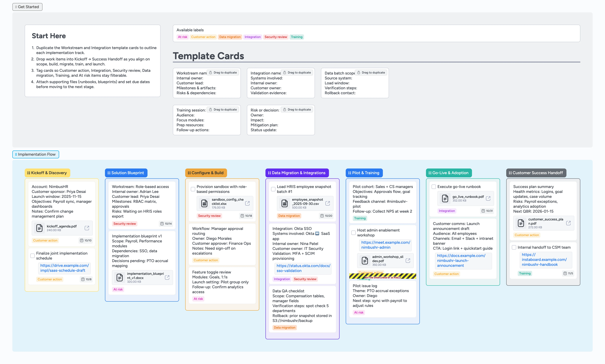Select the Get Started section header
This screenshot has height=364, width=605.
27,7
